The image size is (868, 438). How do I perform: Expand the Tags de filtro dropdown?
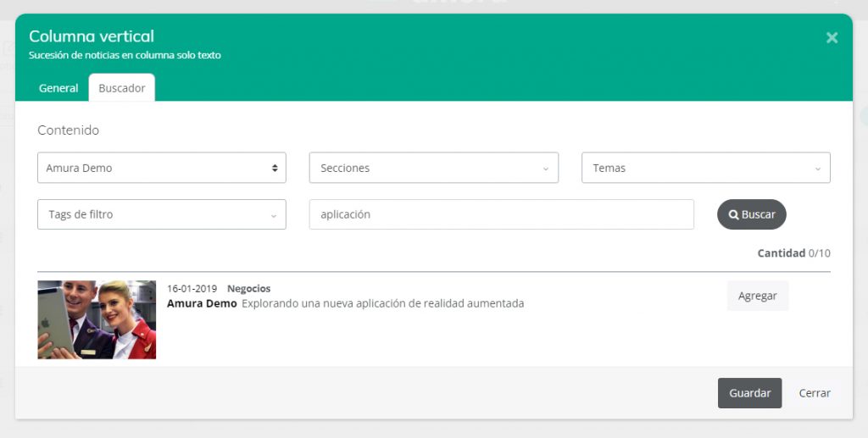162,214
